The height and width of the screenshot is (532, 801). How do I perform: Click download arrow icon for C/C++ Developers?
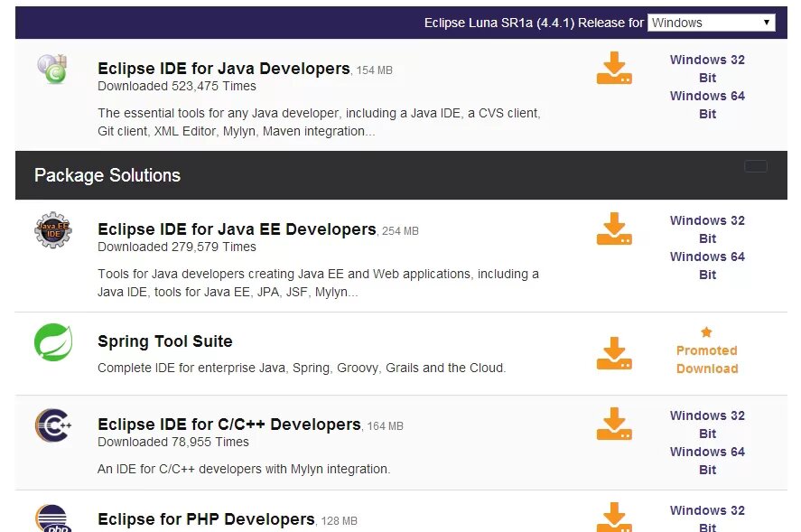click(x=614, y=423)
